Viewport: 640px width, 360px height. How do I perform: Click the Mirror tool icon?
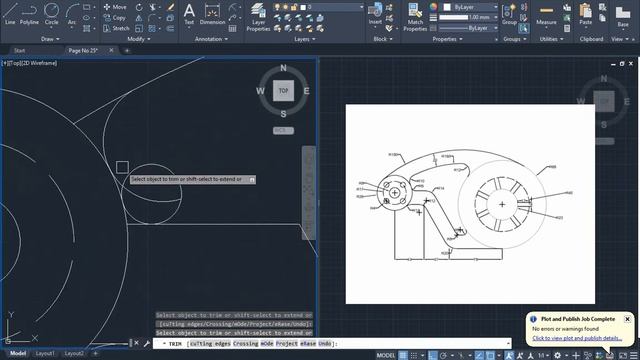[139, 18]
